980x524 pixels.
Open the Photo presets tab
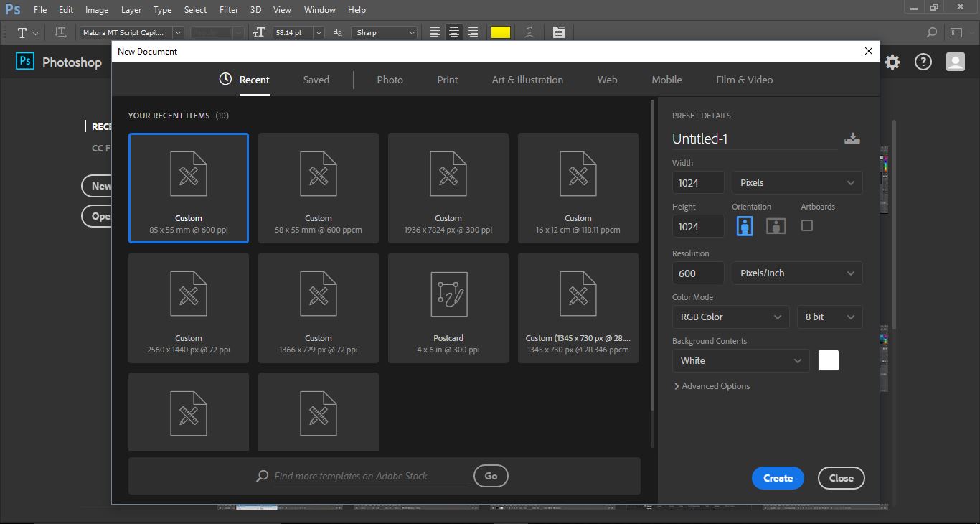point(390,80)
